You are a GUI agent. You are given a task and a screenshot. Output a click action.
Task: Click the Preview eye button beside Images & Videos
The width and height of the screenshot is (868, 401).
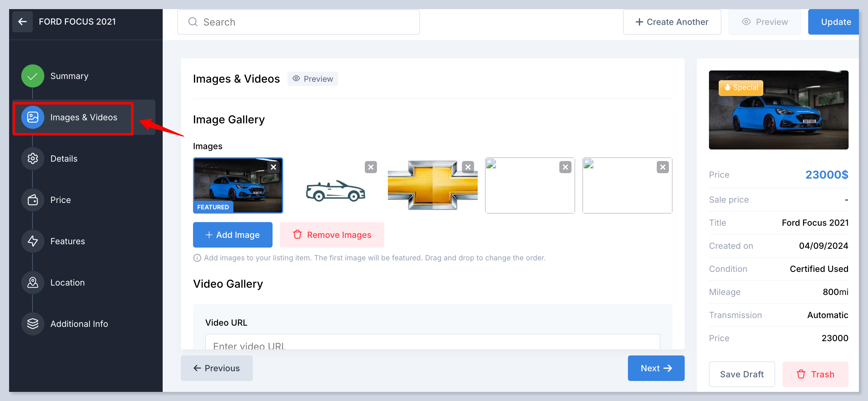(312, 79)
